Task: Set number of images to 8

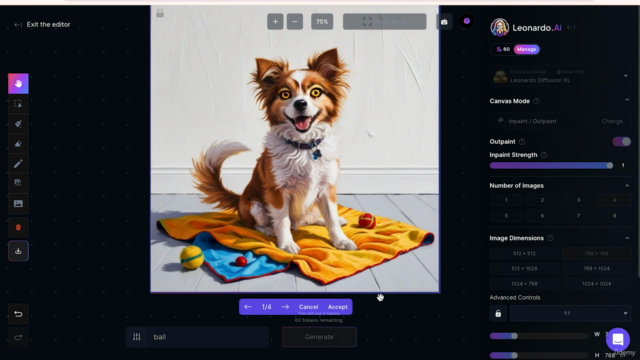Action: 614,216
